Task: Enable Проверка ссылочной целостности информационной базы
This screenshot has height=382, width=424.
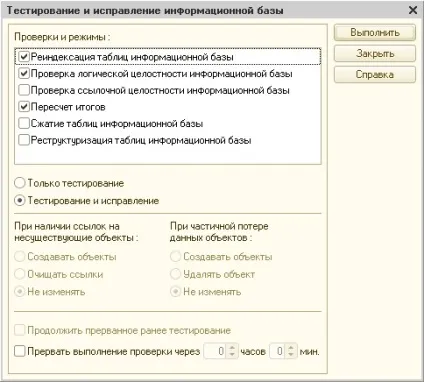Action: (x=24, y=90)
